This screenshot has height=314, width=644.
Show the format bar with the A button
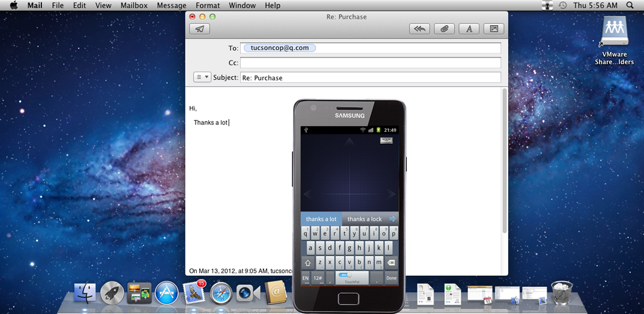pyautogui.click(x=469, y=29)
